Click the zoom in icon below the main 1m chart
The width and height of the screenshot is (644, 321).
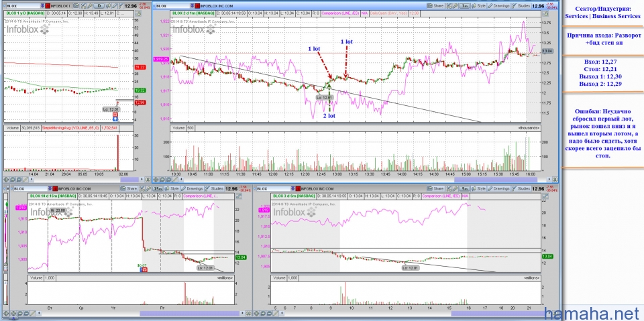(x=162, y=180)
